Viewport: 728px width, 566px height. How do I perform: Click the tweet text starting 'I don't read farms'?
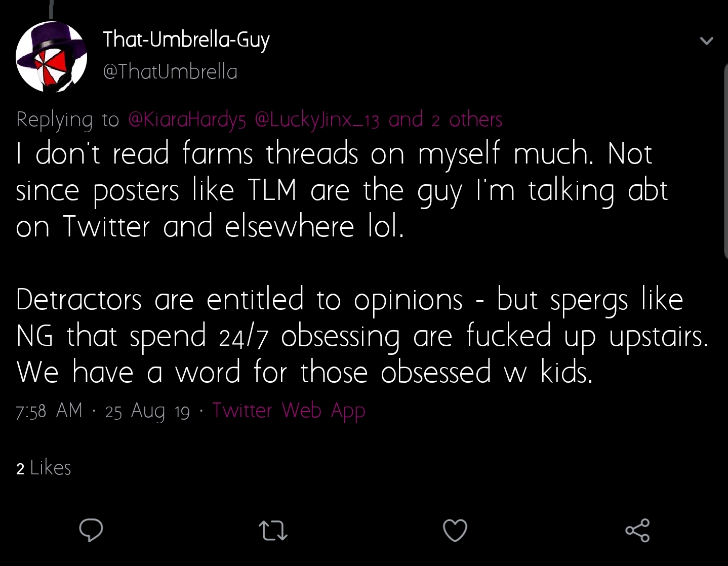click(342, 190)
